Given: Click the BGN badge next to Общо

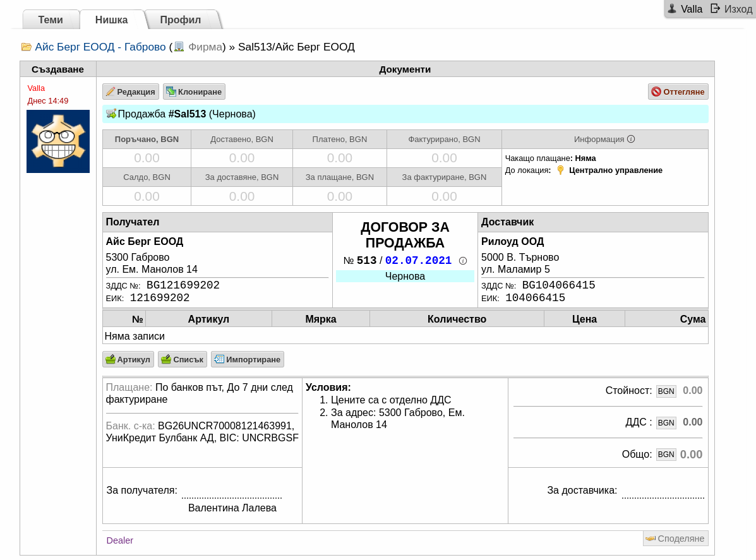Looking at the screenshot, I should click(x=666, y=455).
